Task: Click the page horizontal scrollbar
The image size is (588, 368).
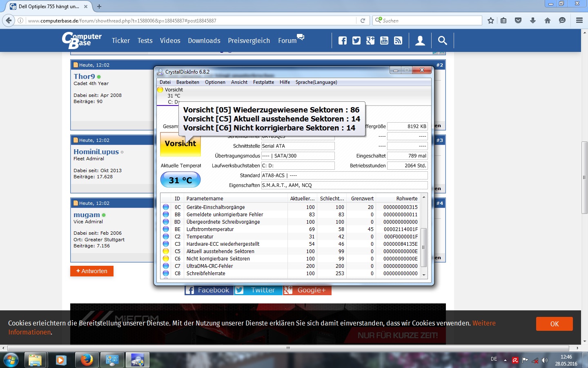Action: [x=288, y=348]
